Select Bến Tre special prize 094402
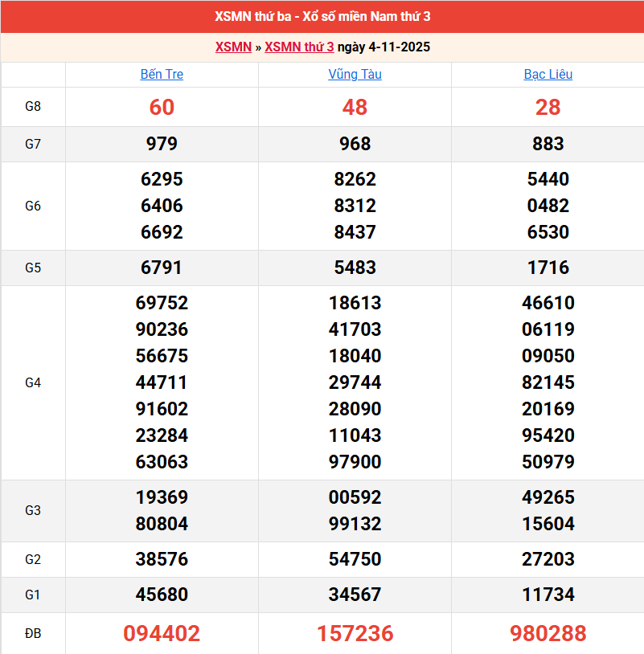 [x=162, y=633]
